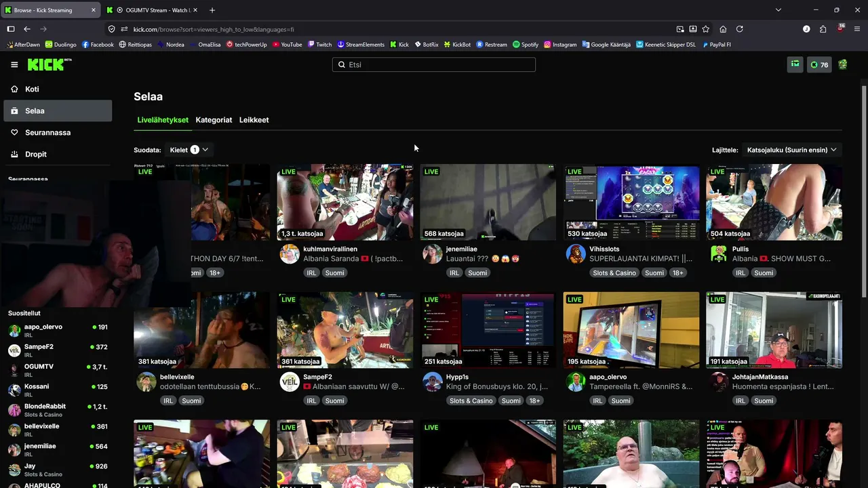Click the Etsi search field
Screen dimensions: 868x488
(434, 64)
